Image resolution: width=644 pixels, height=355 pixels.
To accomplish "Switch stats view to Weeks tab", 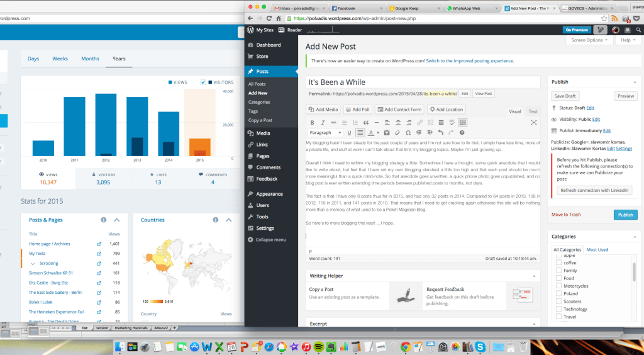I will (x=60, y=59).
